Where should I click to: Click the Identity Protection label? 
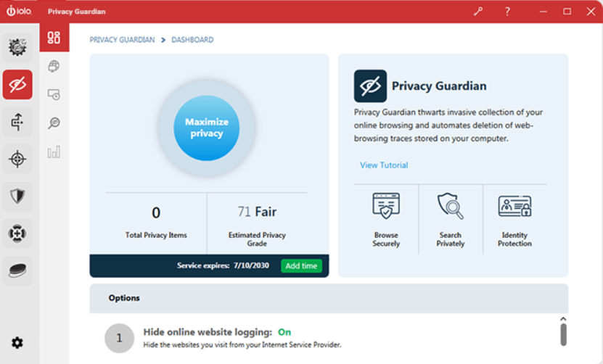pyautogui.click(x=514, y=239)
